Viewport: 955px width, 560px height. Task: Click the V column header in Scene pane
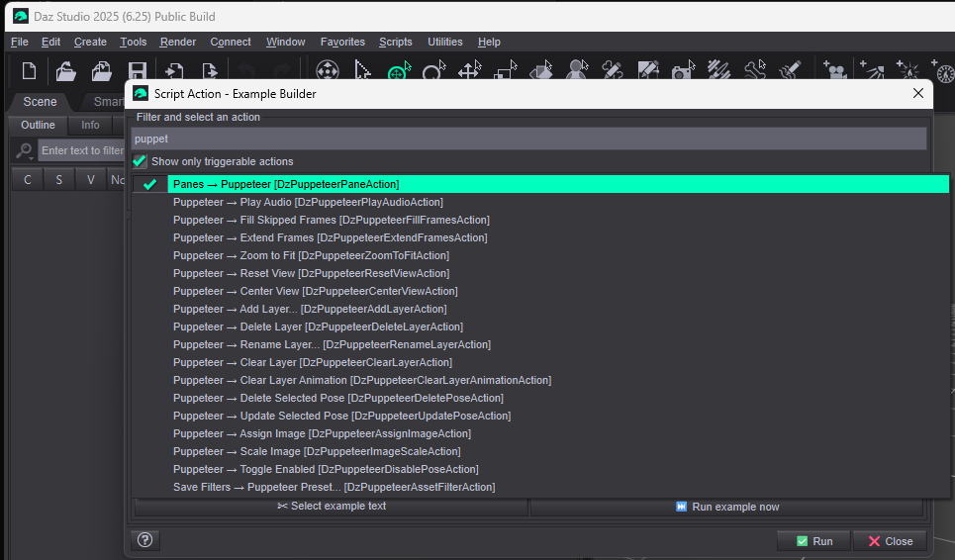[91, 179]
